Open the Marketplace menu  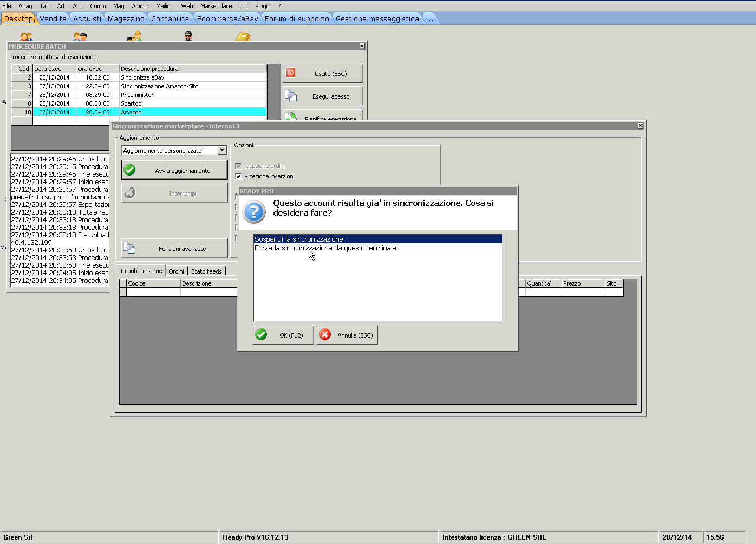click(x=216, y=6)
